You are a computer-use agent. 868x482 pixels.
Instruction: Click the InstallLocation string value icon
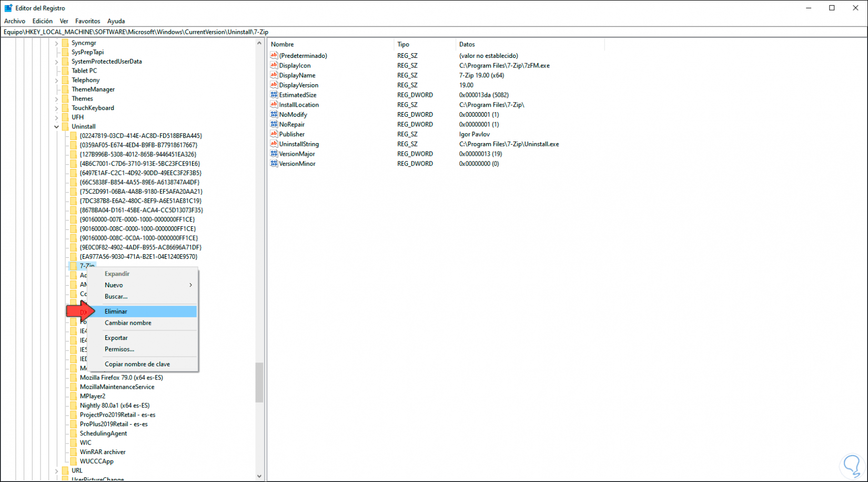[274, 105]
